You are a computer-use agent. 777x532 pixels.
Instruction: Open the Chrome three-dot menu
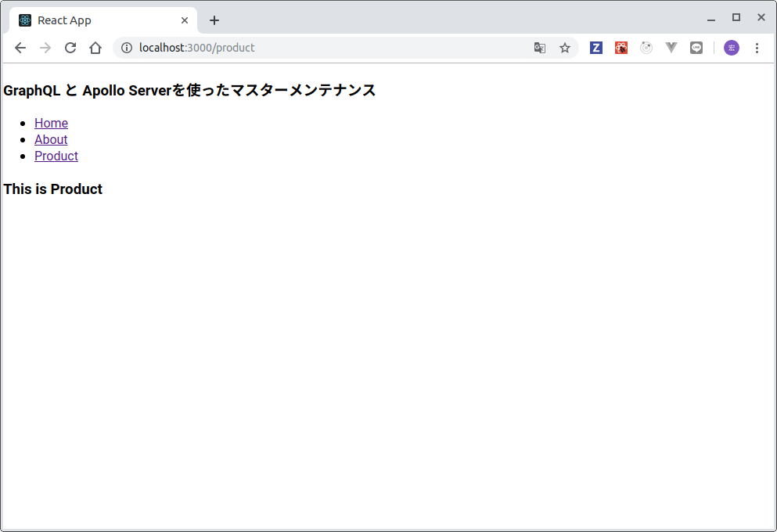tap(757, 48)
